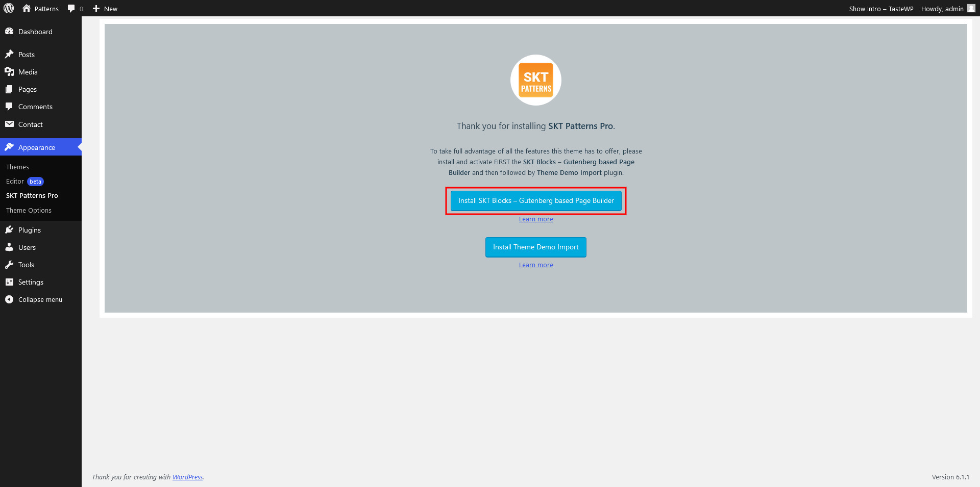This screenshot has width=980, height=487.
Task: Open the WordPress link in footer
Action: coord(187,477)
